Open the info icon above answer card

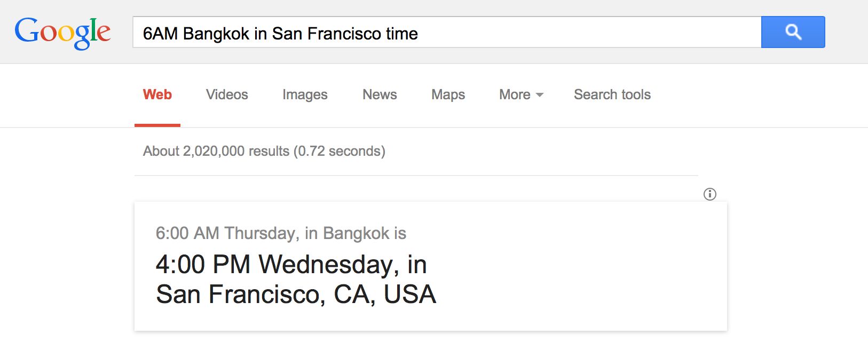709,194
